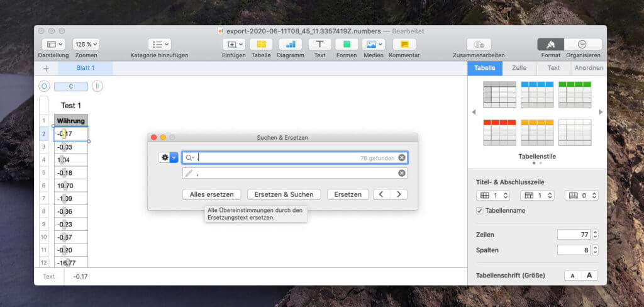Click the Text tool in toolbar
The image size is (644, 307).
pos(319,45)
